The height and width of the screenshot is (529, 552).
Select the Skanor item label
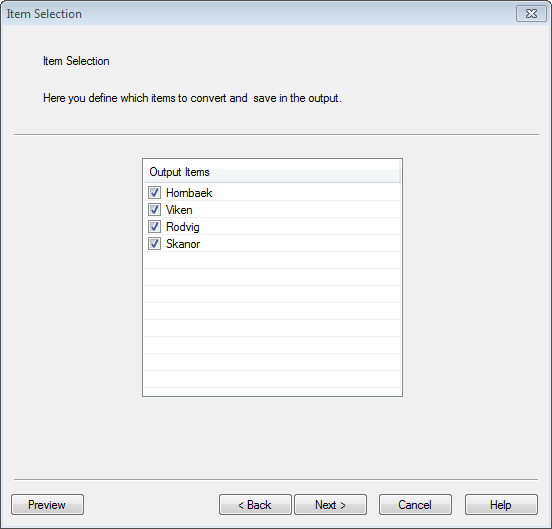[183, 244]
